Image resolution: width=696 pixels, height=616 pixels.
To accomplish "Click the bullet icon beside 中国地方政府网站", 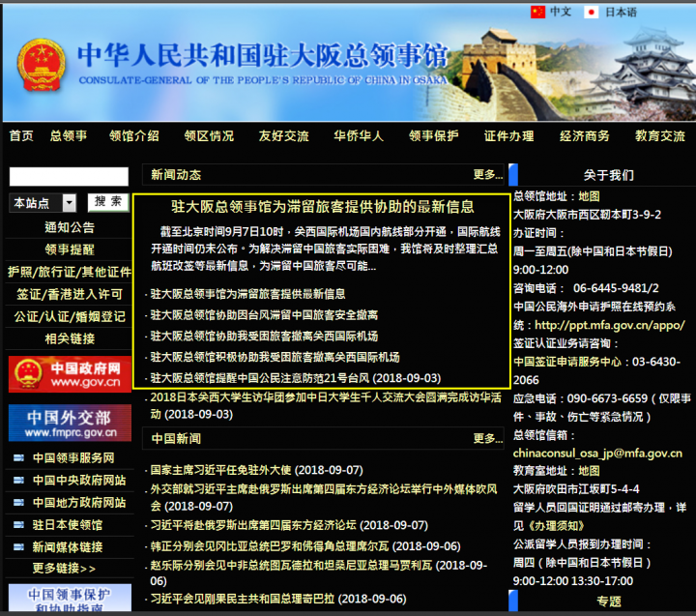I will [18, 502].
